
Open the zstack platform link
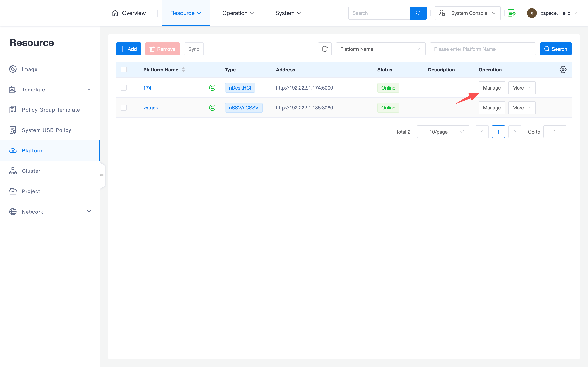[x=150, y=108]
